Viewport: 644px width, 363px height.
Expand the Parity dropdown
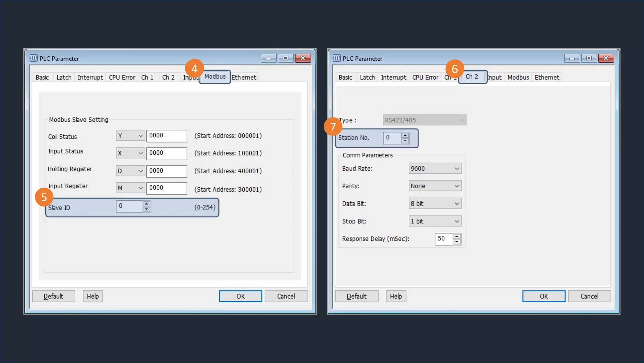[435, 186]
